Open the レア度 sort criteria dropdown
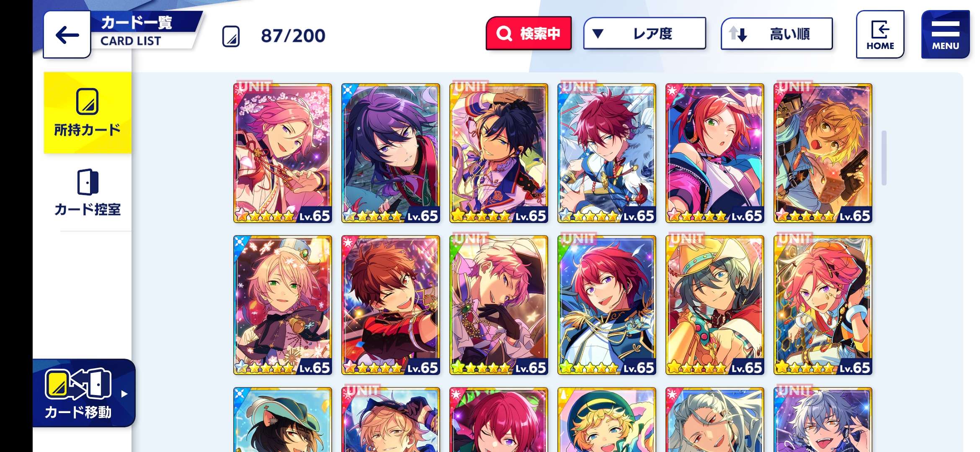 click(645, 33)
